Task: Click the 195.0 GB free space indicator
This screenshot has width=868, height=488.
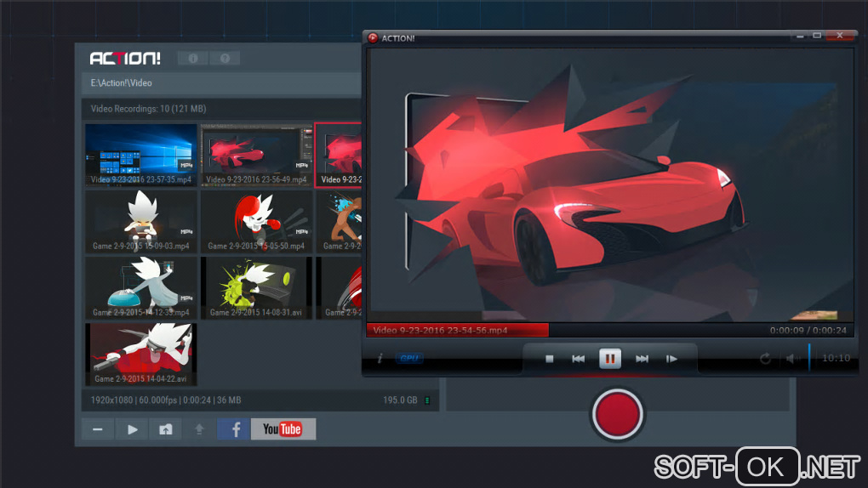Action: 400,400
